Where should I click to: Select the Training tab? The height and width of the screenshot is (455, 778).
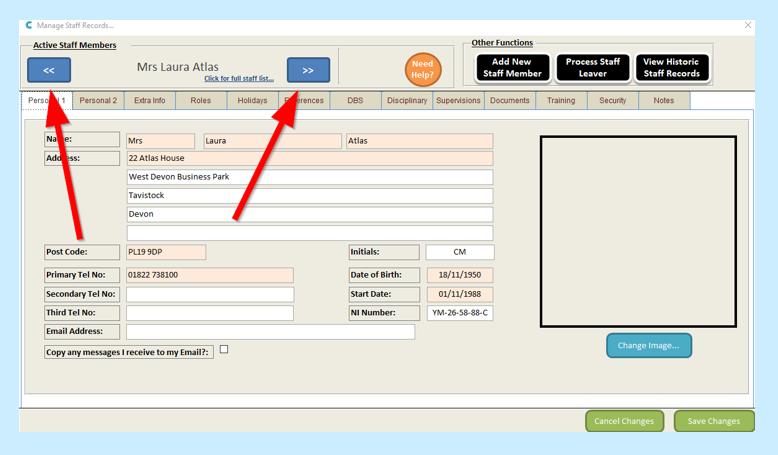pyautogui.click(x=561, y=101)
